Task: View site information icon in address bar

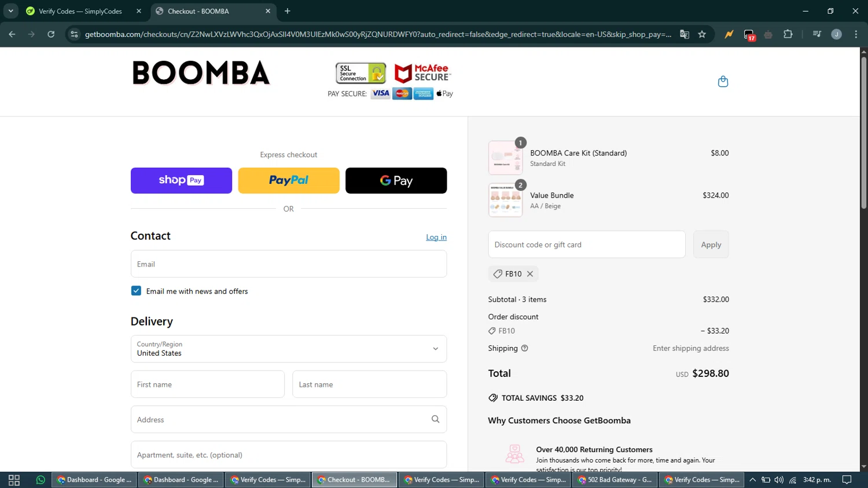Action: (x=74, y=34)
